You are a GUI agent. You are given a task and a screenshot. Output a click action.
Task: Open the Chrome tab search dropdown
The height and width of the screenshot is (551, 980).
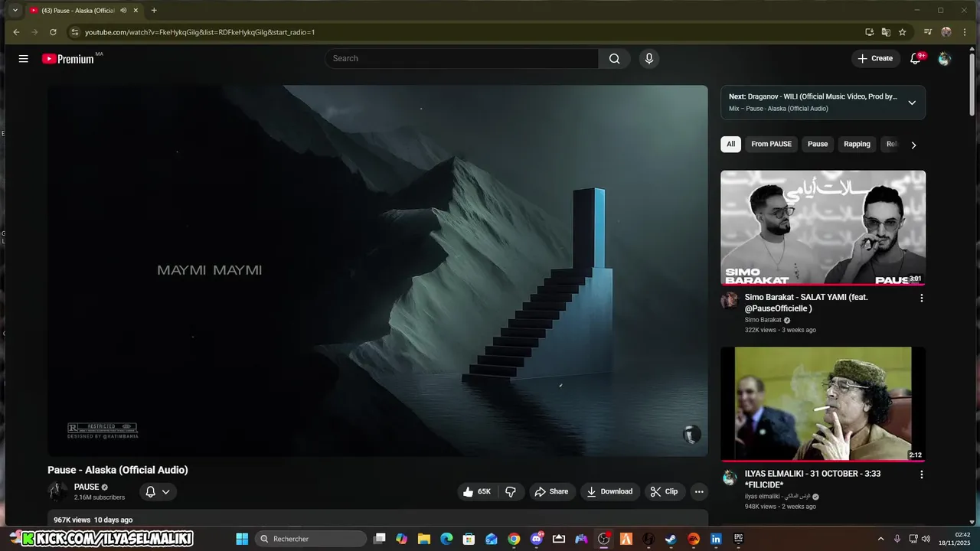[x=15, y=11]
